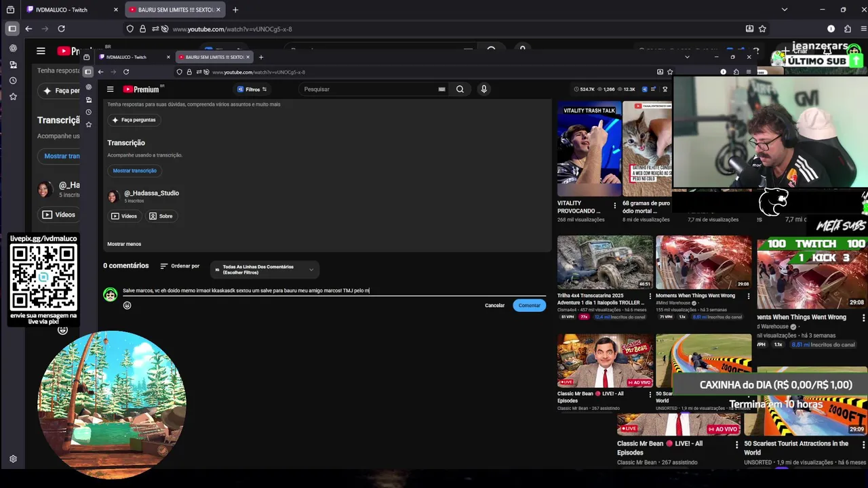Collapse description with Mostrar menos
Image resolution: width=868 pixels, height=488 pixels.
pyautogui.click(x=124, y=244)
